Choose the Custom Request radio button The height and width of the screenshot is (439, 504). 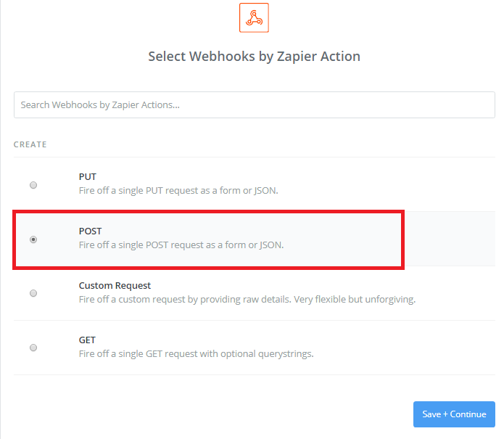pyautogui.click(x=33, y=293)
